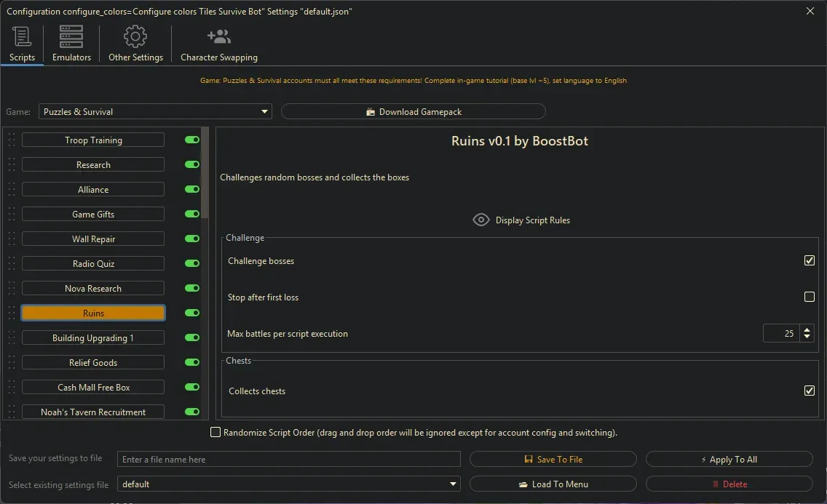Open Character Swapping people icon
The height and width of the screenshot is (504, 827).
(x=218, y=36)
